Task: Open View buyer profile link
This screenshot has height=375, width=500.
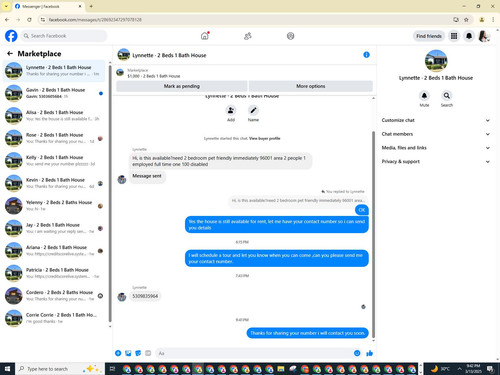Action: tap(265, 138)
